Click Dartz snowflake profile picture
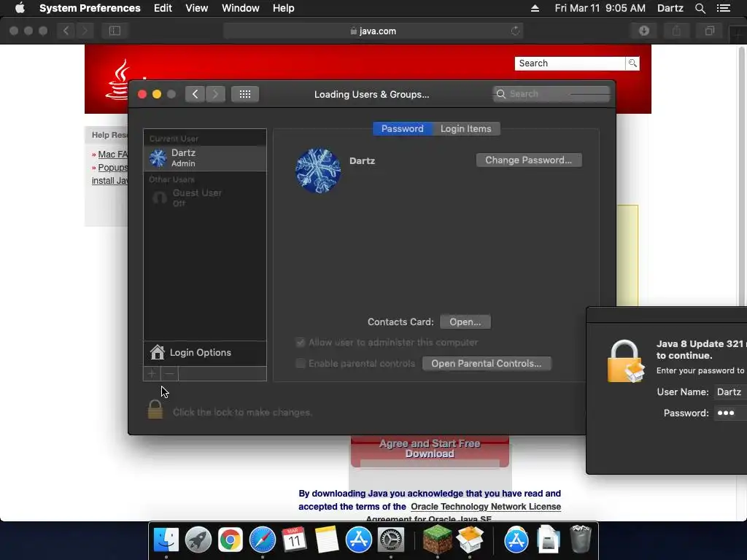The height and width of the screenshot is (560, 747). pos(318,171)
